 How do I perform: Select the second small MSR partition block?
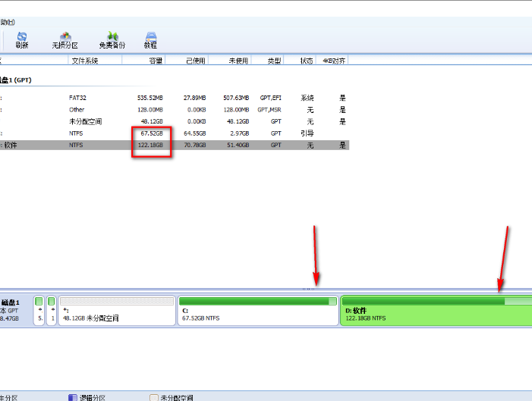[x=52, y=311]
